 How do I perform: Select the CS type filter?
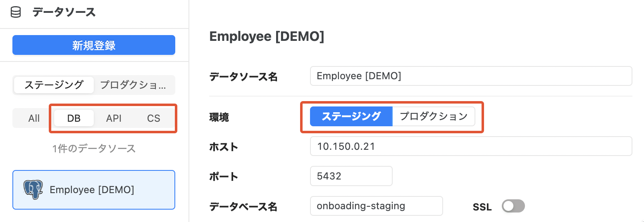point(154,118)
